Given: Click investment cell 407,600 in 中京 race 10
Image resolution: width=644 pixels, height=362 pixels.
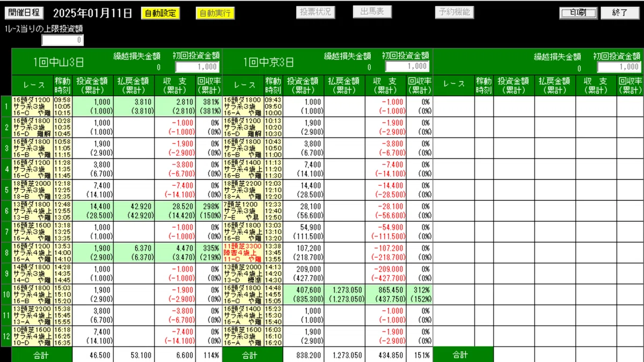Looking at the screenshot, I should tap(304, 294).
